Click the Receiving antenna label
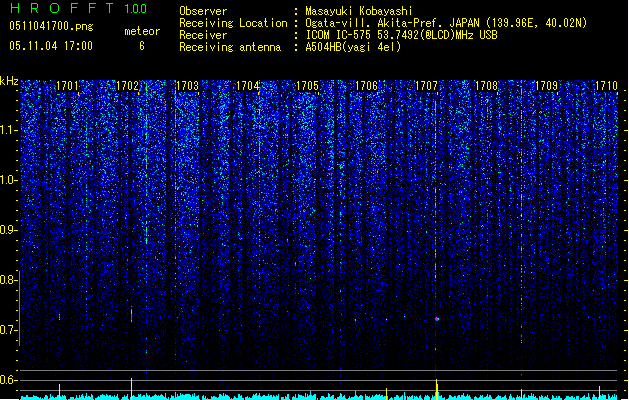 click(230, 47)
